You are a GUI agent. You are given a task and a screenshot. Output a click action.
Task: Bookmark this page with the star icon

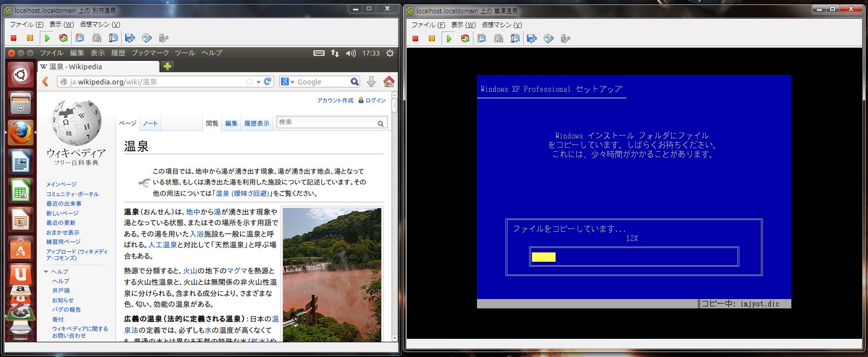(x=250, y=82)
